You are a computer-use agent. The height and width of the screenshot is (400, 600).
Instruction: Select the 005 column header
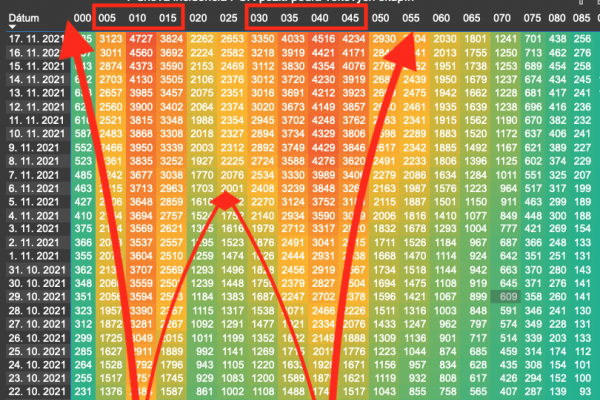111,18
